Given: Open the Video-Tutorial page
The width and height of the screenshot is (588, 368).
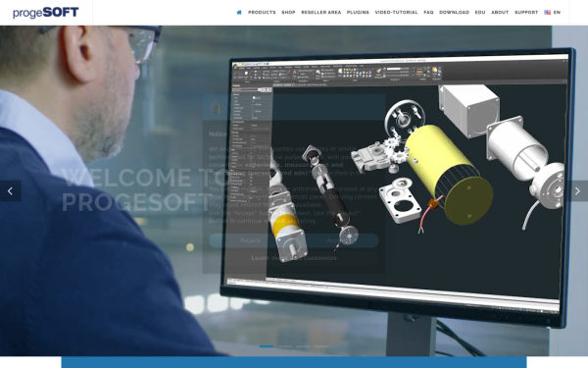Looking at the screenshot, I should 396,13.
